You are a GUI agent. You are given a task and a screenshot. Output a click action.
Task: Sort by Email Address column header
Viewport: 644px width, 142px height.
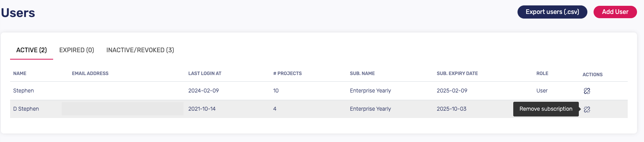[90, 74]
